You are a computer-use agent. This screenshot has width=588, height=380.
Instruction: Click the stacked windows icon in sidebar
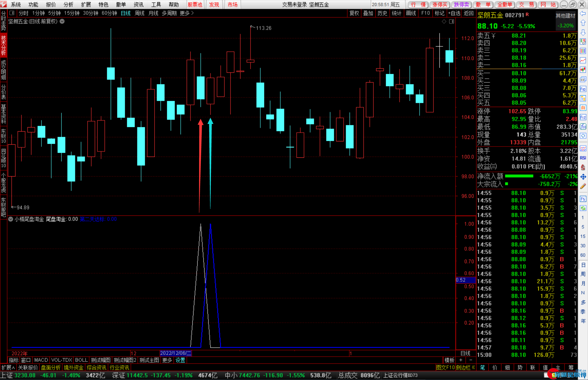(583, 79)
